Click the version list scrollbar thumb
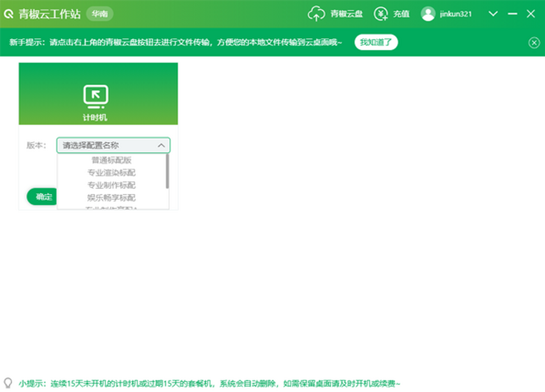Image resolution: width=545 pixels, height=392 pixels. tap(167, 171)
